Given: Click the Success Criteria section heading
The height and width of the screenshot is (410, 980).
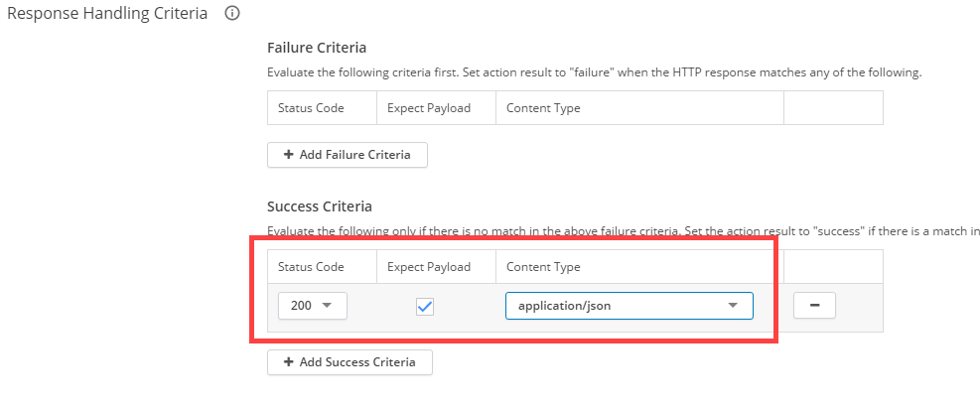Looking at the screenshot, I should click(320, 206).
